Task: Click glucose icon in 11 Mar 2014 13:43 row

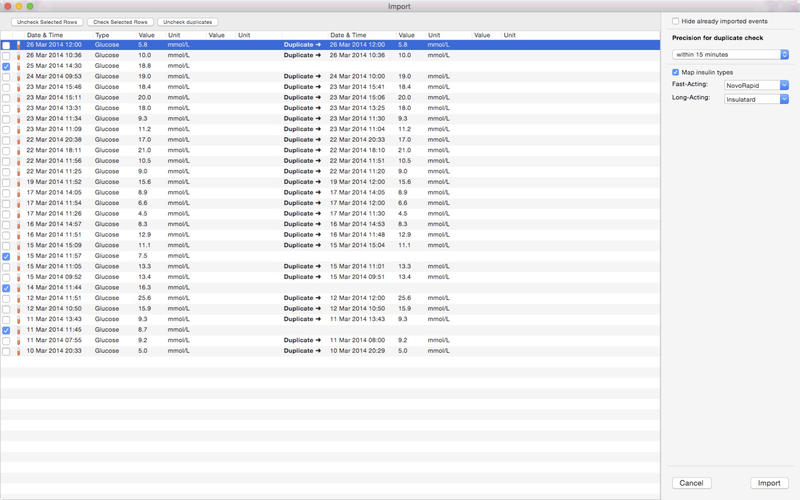Action: 18,319
